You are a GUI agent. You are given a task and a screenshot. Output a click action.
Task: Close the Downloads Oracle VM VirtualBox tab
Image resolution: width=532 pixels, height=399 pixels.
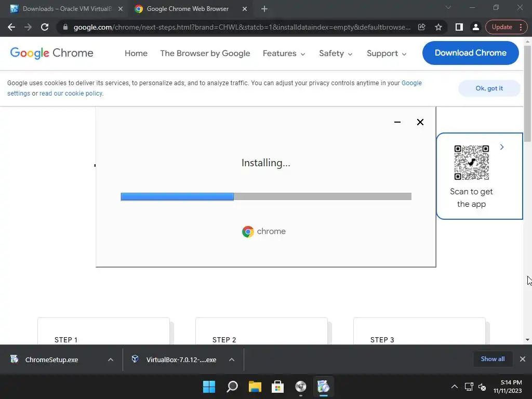121,9
